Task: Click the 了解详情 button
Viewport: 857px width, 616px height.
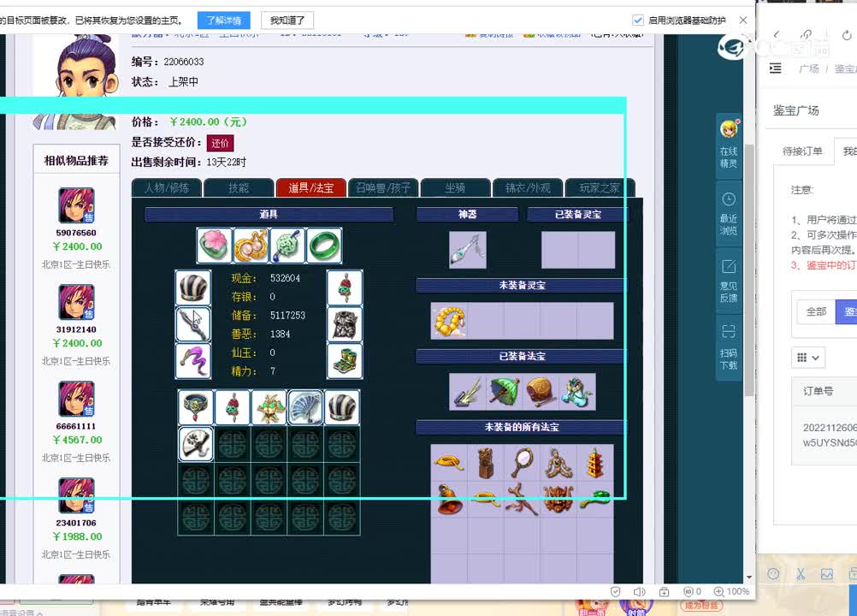Action: pyautogui.click(x=223, y=21)
